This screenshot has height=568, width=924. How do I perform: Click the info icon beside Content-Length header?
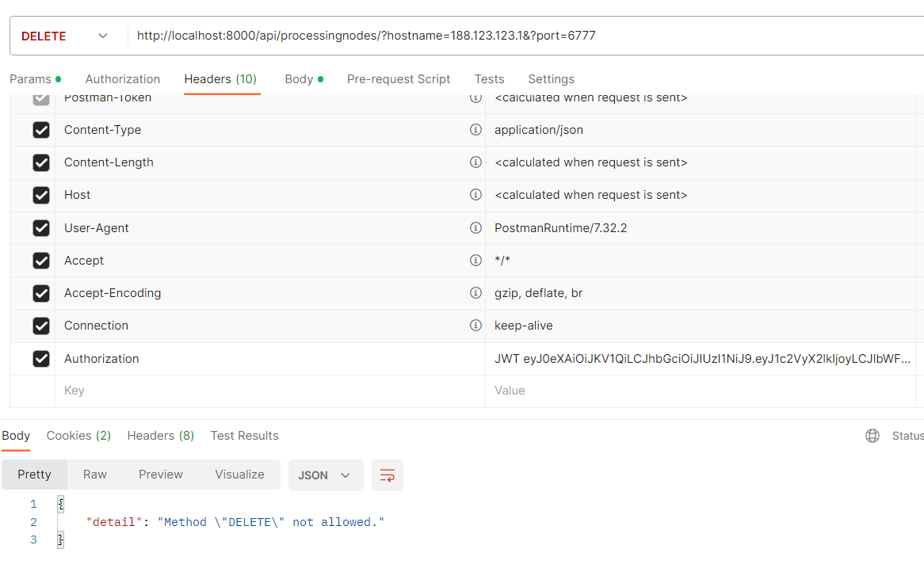475,162
